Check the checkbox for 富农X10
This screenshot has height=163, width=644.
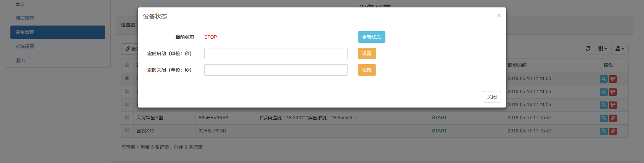click(x=127, y=130)
